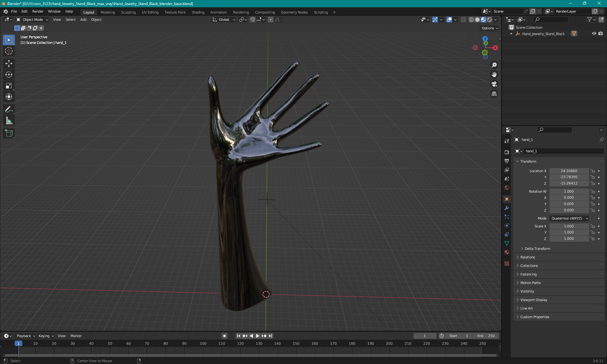Viewport: 607px width, 364px height.
Task: Toggle viewport overlays
Action: coord(449,20)
